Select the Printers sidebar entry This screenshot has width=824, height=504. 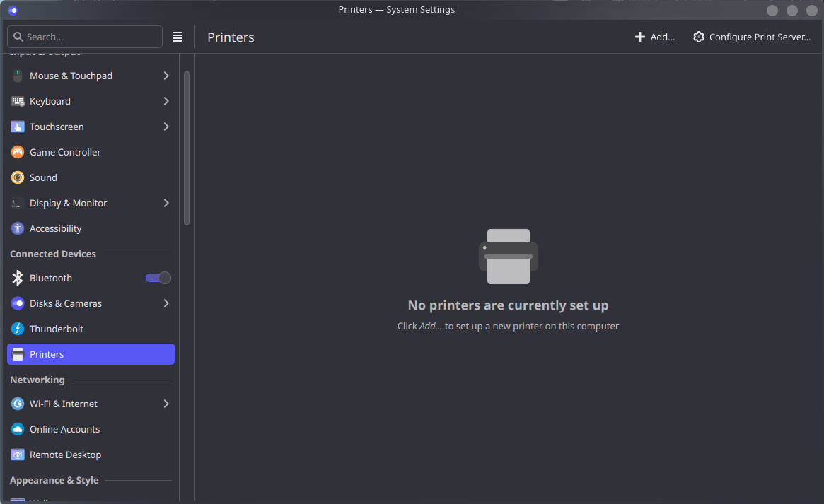[91, 354]
